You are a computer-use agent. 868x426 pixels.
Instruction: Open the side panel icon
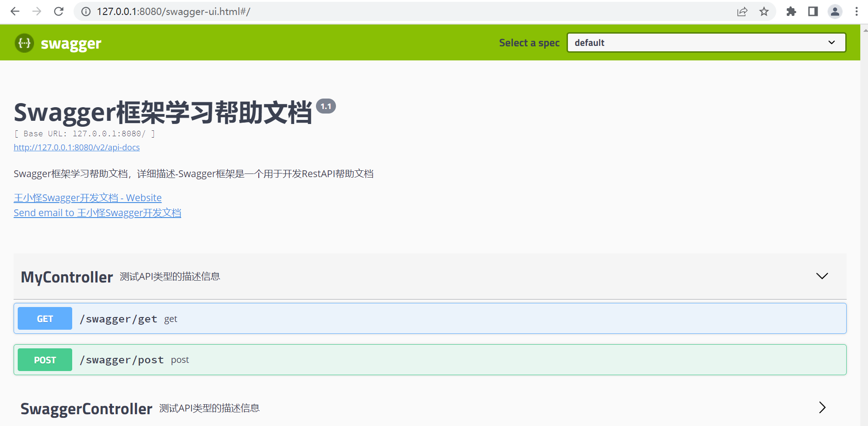pyautogui.click(x=813, y=11)
